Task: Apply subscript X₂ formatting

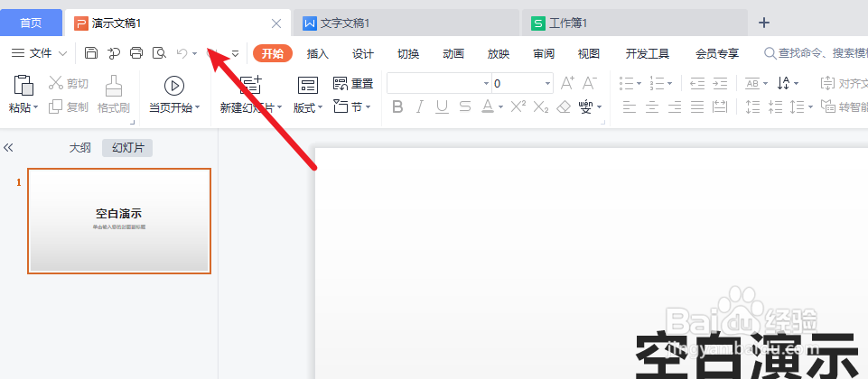Action: (x=541, y=106)
